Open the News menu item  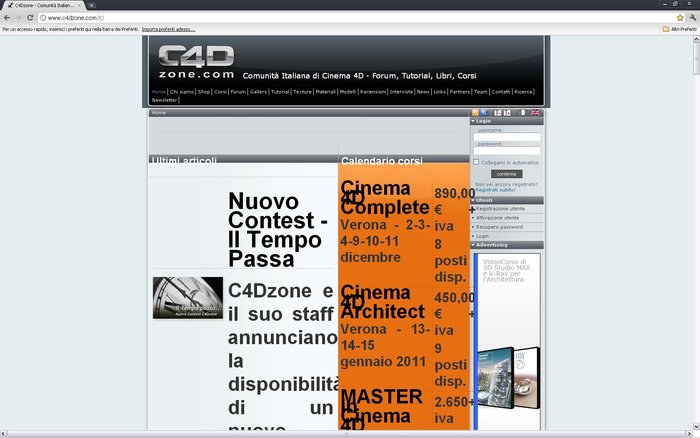click(423, 92)
